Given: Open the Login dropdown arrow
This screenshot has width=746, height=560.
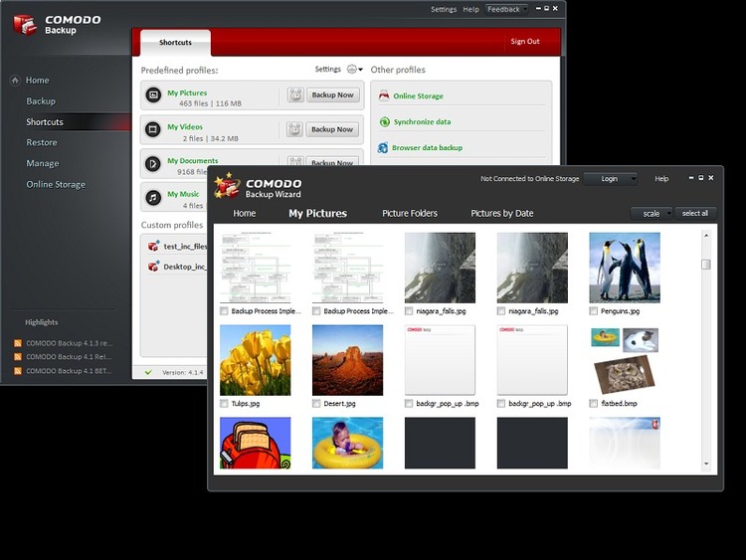Looking at the screenshot, I should [634, 179].
